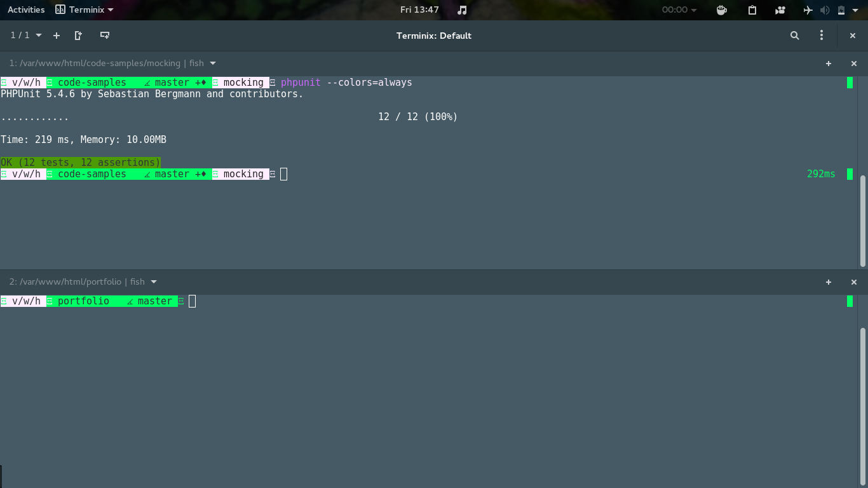Expand terminal 2 portfolio title dropdown arrow
The width and height of the screenshot is (868, 488).
coord(154,281)
